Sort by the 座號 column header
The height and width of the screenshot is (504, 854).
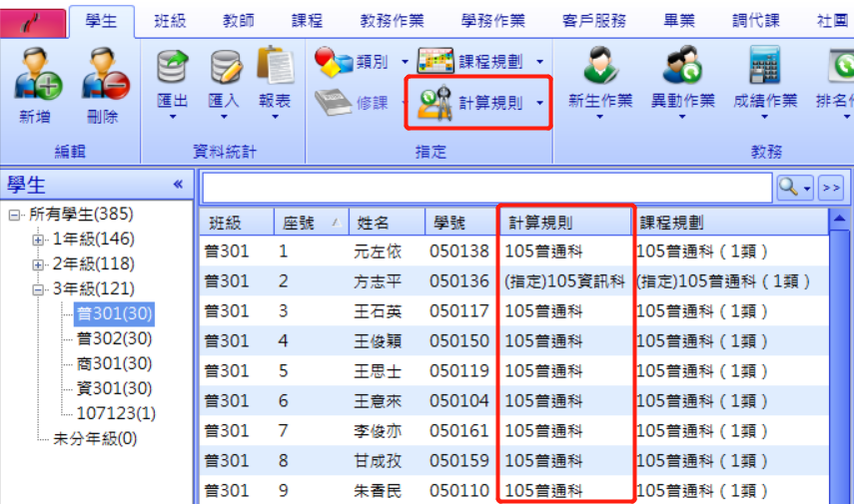point(312,223)
